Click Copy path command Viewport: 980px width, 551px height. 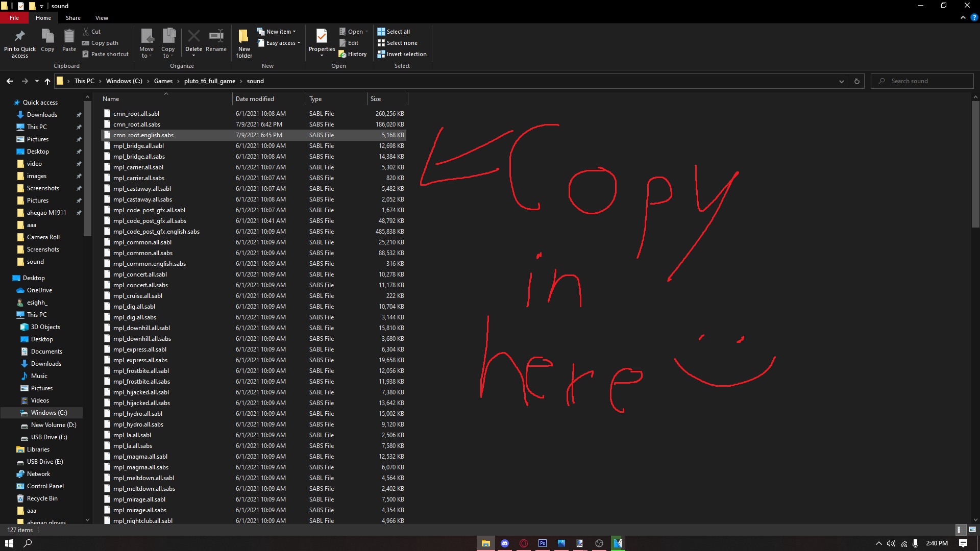tap(100, 43)
